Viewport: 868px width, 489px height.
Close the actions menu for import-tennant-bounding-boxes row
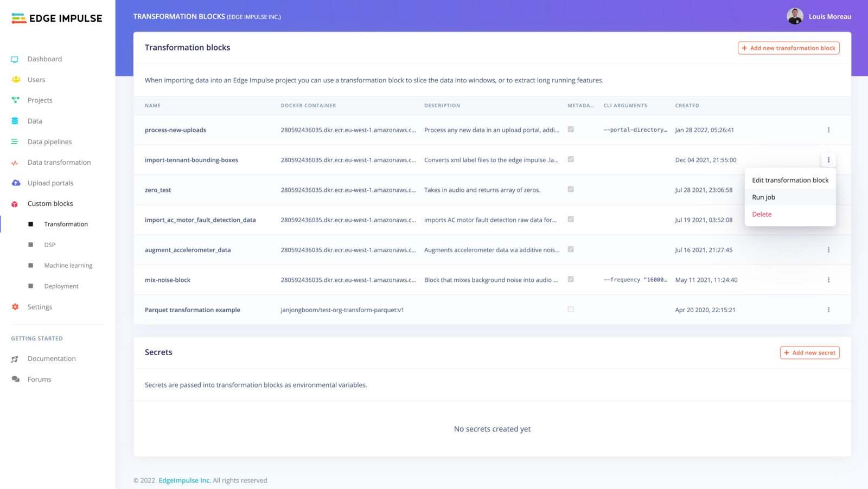tap(828, 160)
